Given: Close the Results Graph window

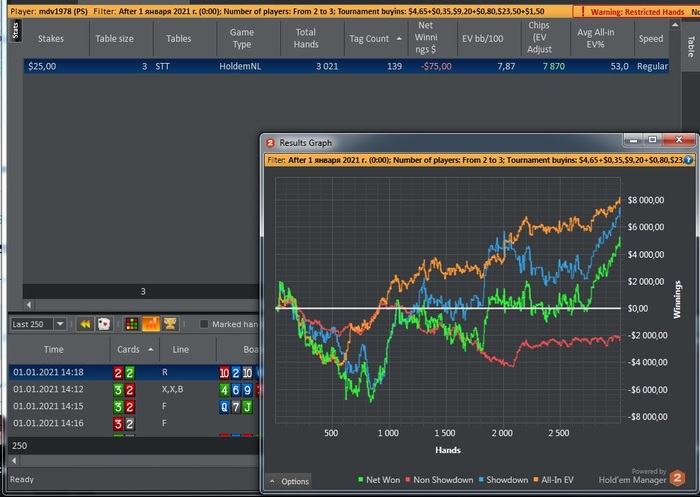Looking at the screenshot, I should pos(679,140).
